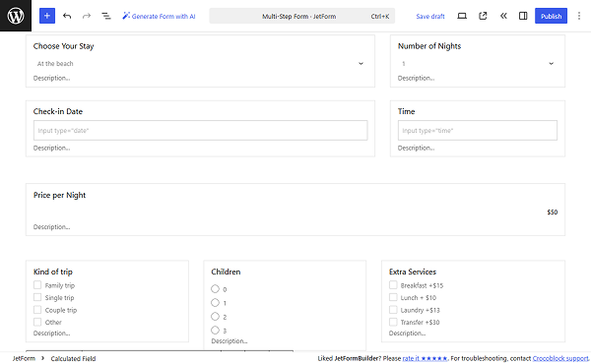Edit the Kind of trip description

51,334
